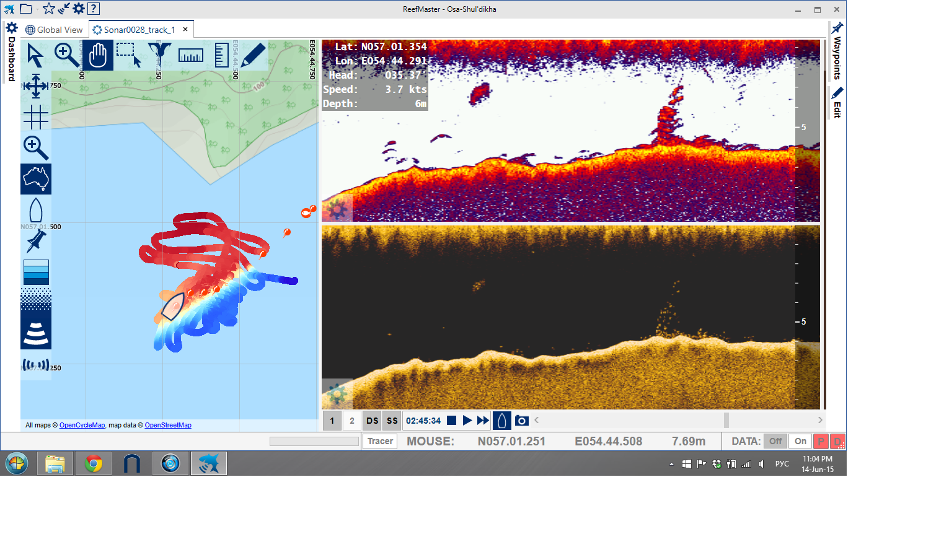Toggle the sonar cone coverage icon
The width and height of the screenshot is (931, 560).
(36, 334)
